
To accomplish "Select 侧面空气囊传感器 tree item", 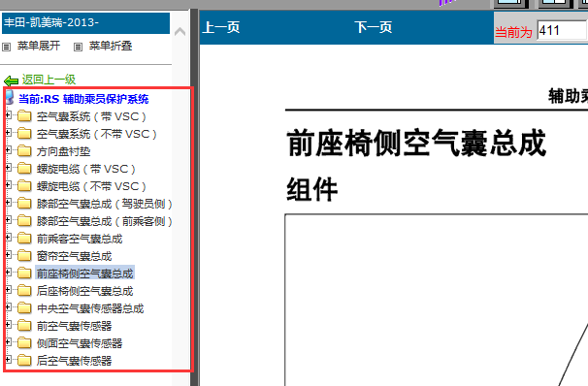I will point(80,343).
